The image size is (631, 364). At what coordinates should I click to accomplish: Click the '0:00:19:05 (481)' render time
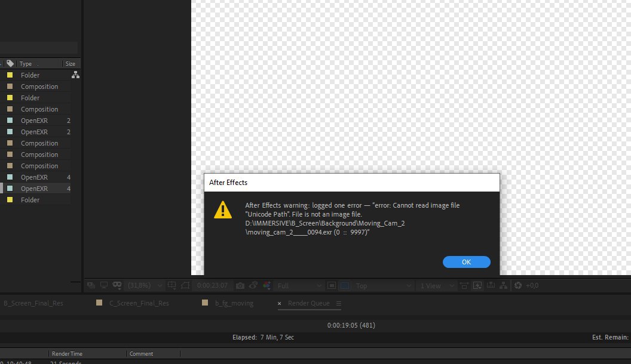351,325
